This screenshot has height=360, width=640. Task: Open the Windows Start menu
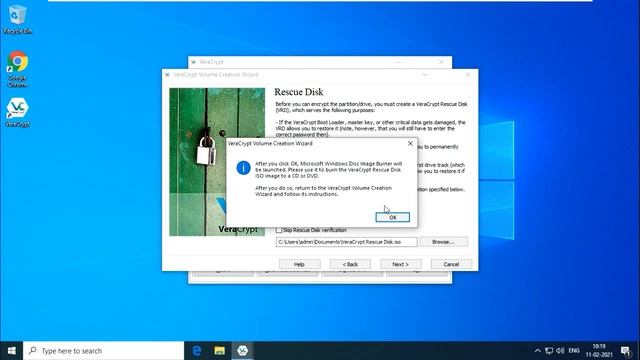[11, 351]
